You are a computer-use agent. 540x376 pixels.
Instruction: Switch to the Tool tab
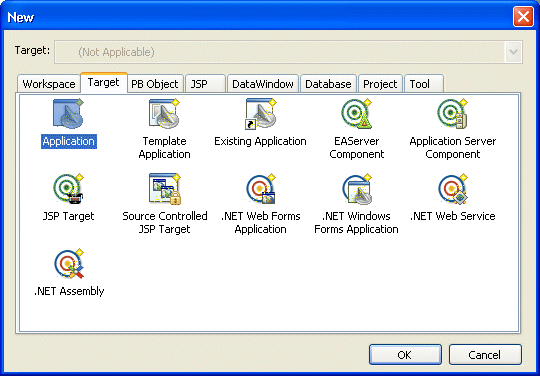coord(424,84)
